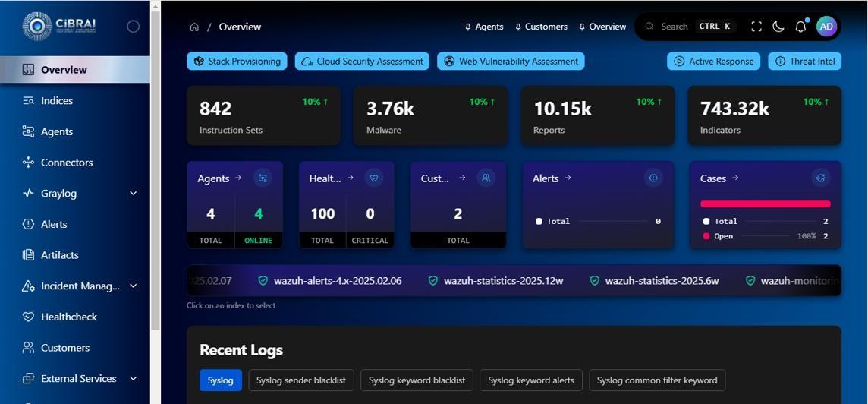Go to Indices in the sidebar
This screenshot has width=868, height=404.
tap(57, 101)
